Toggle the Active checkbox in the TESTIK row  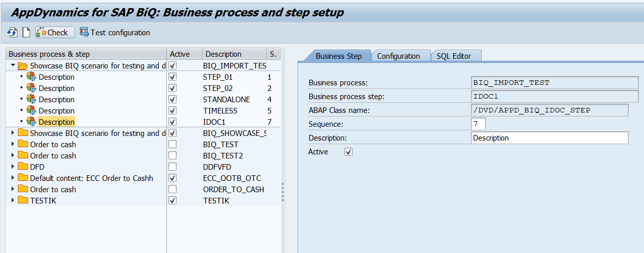click(172, 201)
